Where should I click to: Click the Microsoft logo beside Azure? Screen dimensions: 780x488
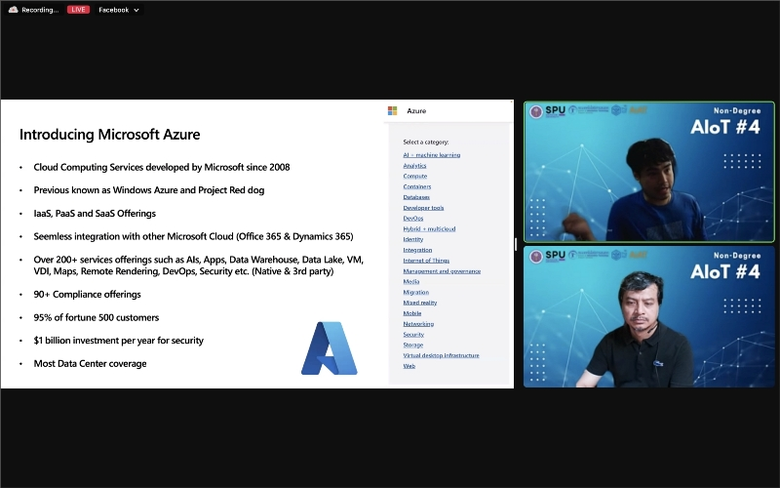393,111
